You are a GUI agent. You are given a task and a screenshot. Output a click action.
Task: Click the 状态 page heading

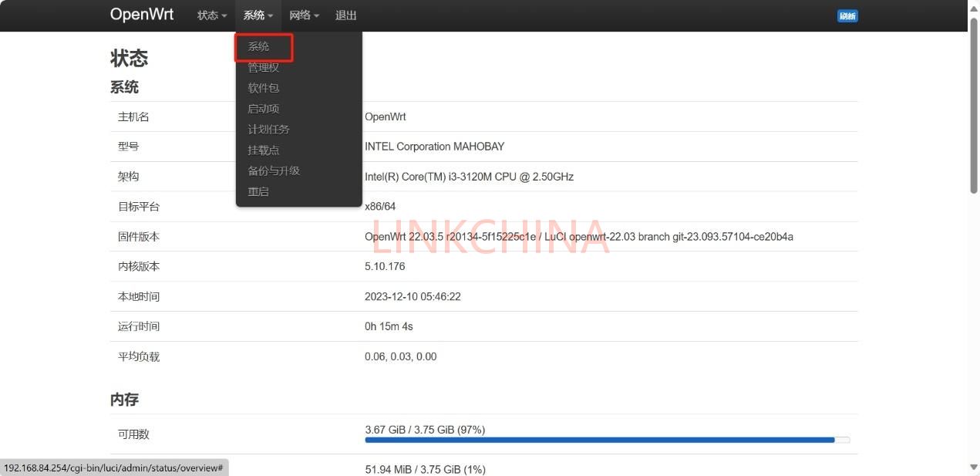point(130,58)
